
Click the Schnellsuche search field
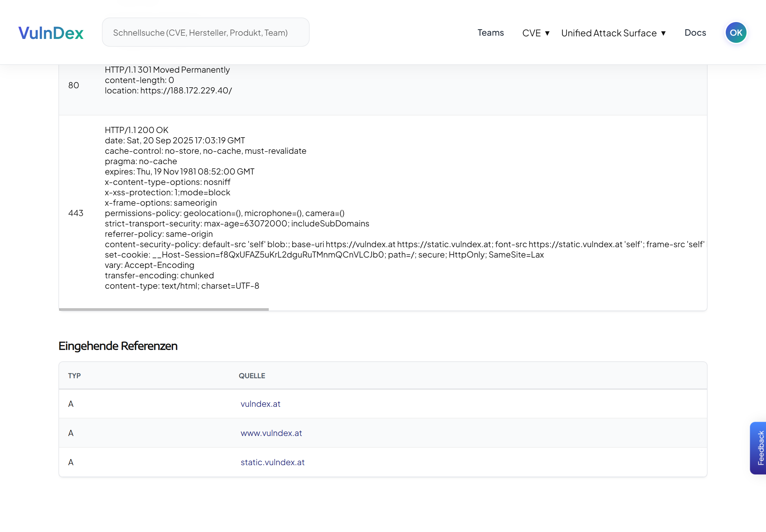(x=205, y=32)
